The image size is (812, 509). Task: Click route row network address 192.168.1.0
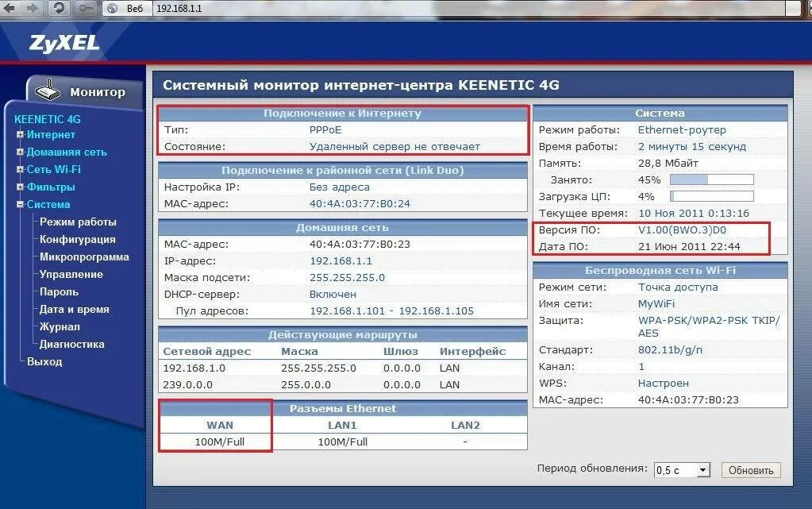point(194,368)
